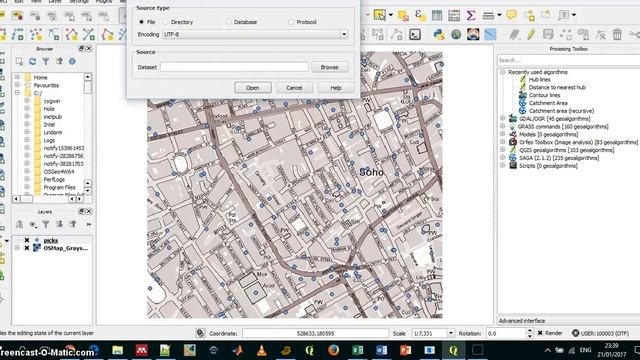The width and height of the screenshot is (640, 360).
Task: Open Excel from the Windows taskbar
Action: 358,350
